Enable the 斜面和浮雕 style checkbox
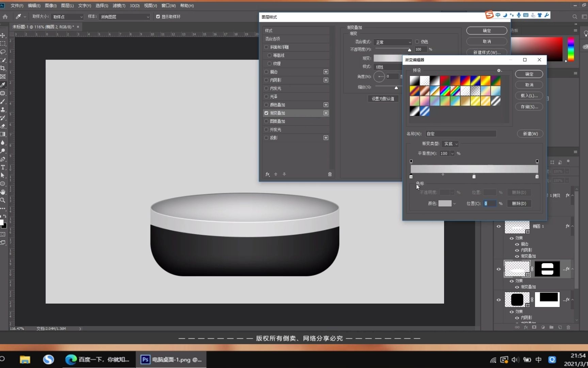 pos(266,47)
